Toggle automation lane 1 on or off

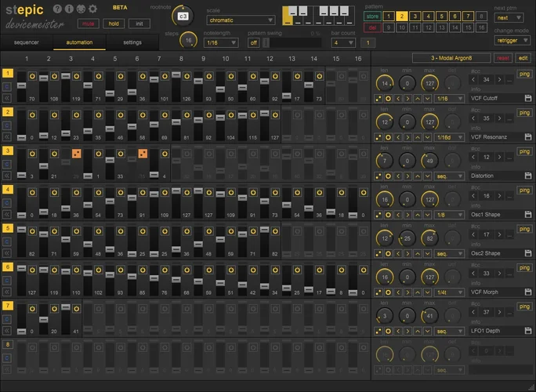coord(8,73)
